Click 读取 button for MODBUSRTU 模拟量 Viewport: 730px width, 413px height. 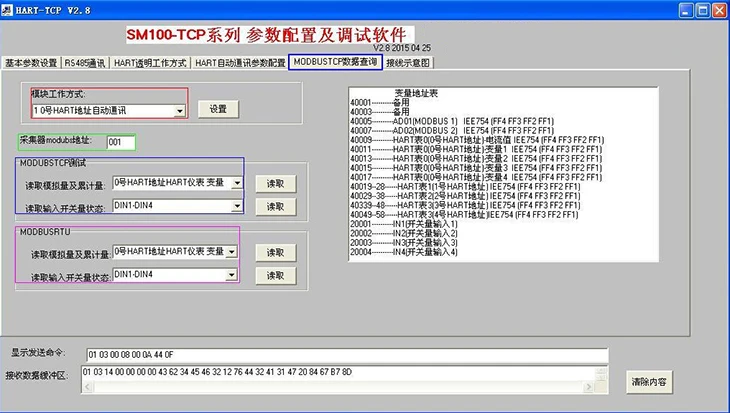coord(276,253)
